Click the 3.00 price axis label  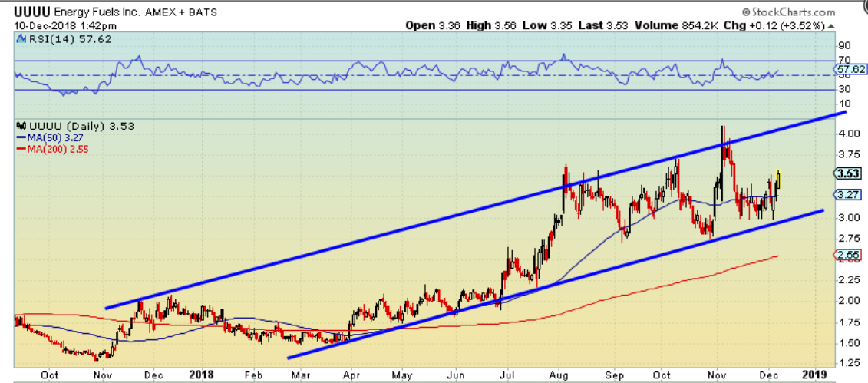pyautogui.click(x=850, y=217)
